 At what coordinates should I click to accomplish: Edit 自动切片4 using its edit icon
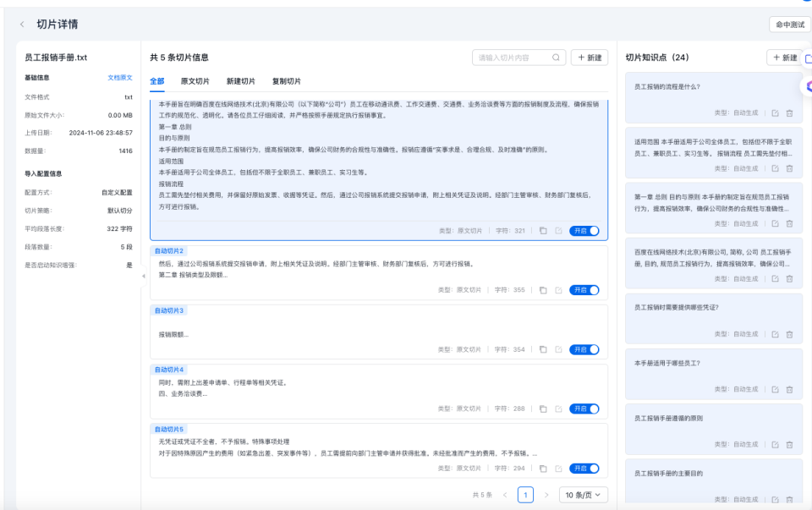click(x=558, y=409)
